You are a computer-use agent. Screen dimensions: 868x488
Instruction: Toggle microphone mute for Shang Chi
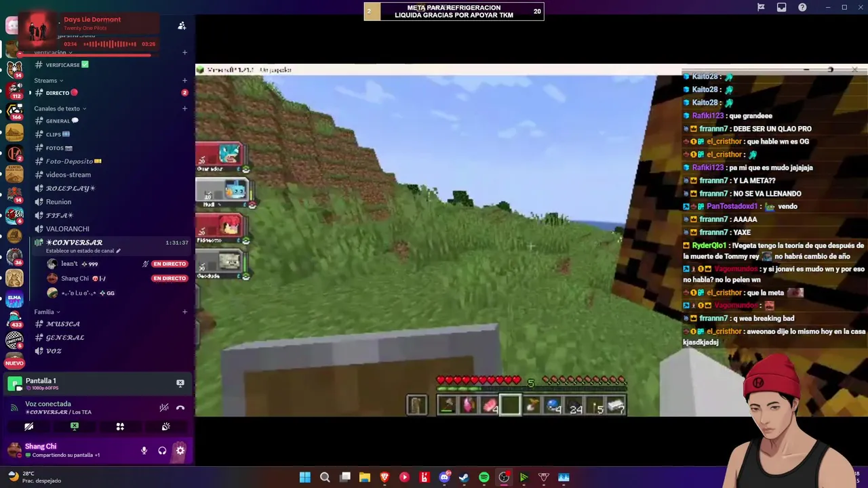144,450
